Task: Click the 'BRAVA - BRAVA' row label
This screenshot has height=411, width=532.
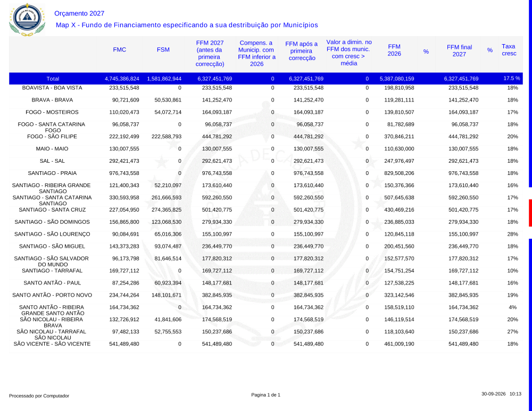Action: (52, 100)
